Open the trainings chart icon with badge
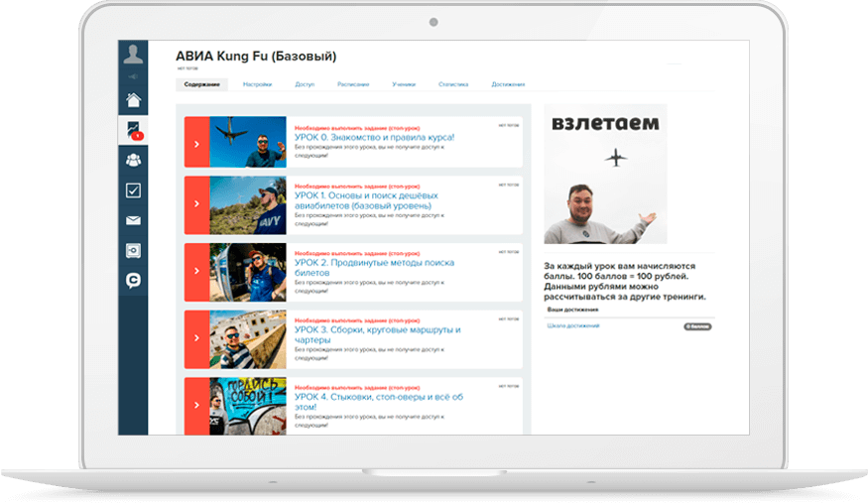Image resolution: width=868 pixels, height=504 pixels. (133, 131)
